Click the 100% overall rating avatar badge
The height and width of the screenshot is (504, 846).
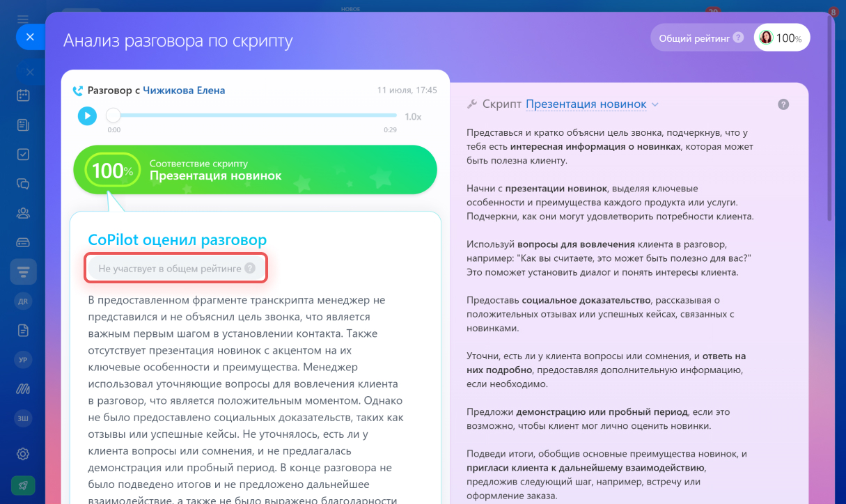781,38
